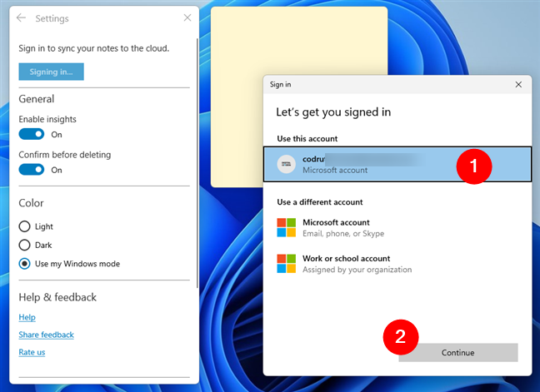Click Microsoft logo beside Work or school
540x392 pixels.
click(x=286, y=264)
